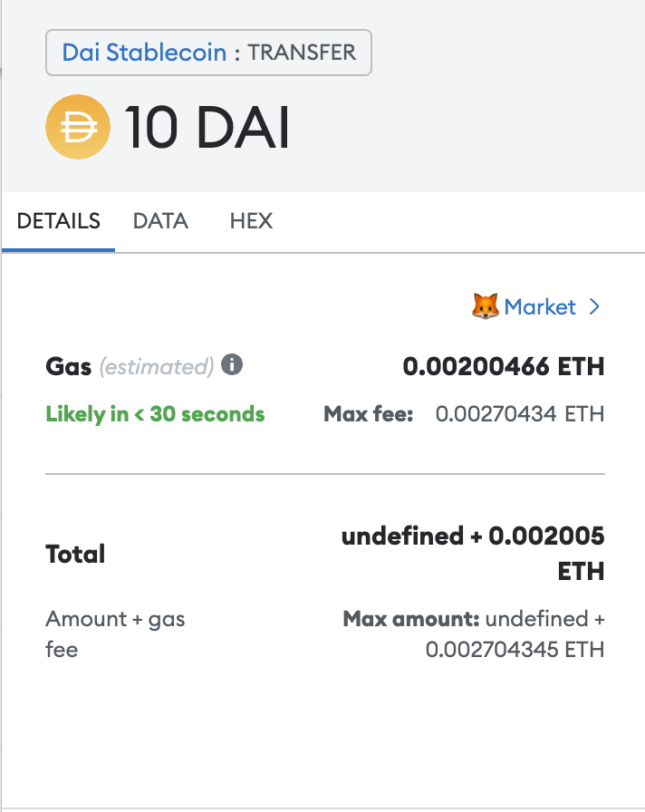The width and height of the screenshot is (645, 812).
Task: Click the Likely in 30 seconds estimate
Action: point(154,414)
